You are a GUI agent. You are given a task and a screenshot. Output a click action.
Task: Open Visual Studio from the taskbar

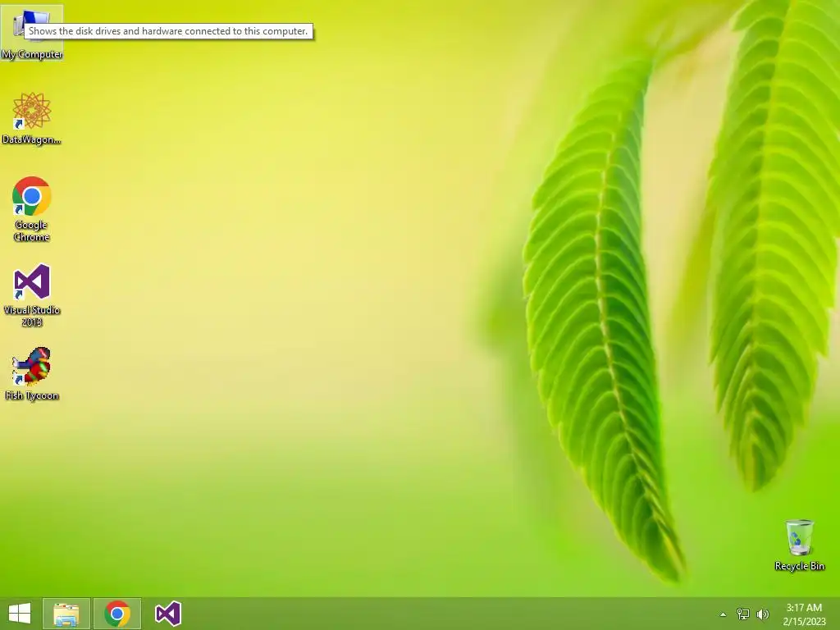pos(167,614)
